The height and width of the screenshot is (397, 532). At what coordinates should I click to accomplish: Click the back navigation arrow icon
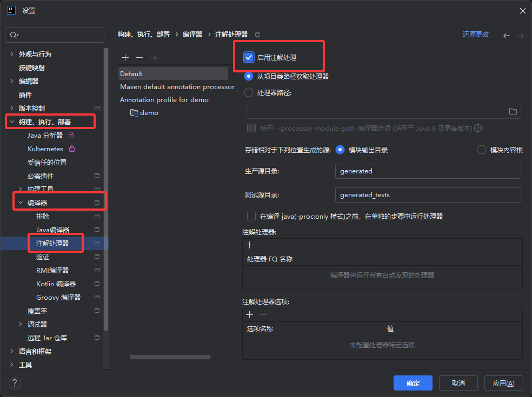coord(507,35)
